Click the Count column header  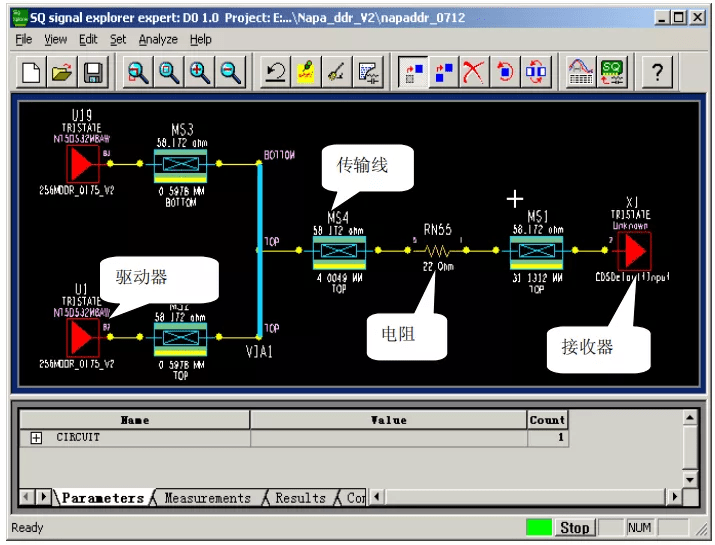click(547, 420)
